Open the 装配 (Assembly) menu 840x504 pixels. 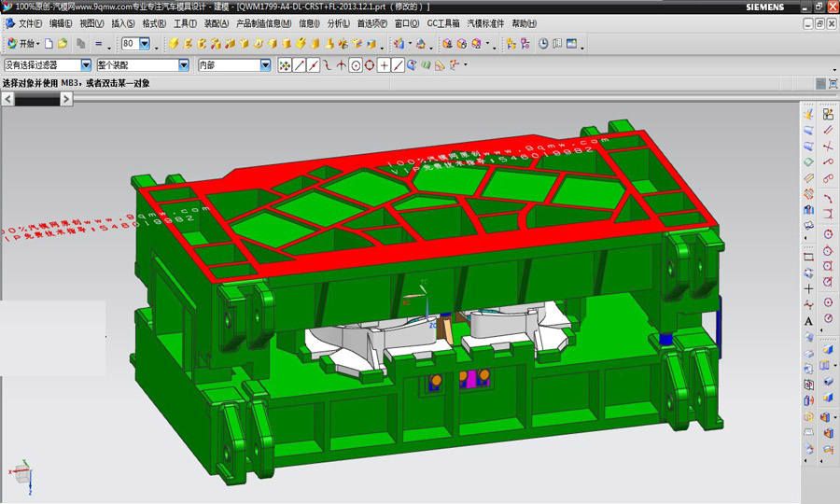click(x=217, y=23)
